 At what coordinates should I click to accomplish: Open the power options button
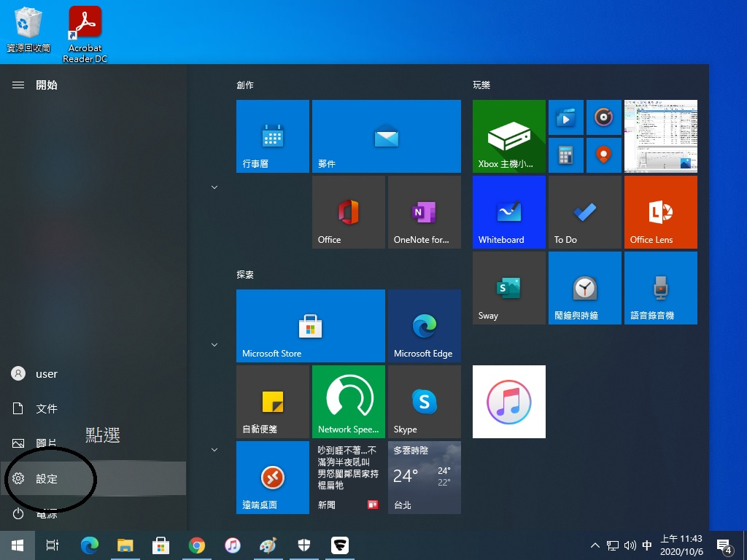point(93,513)
